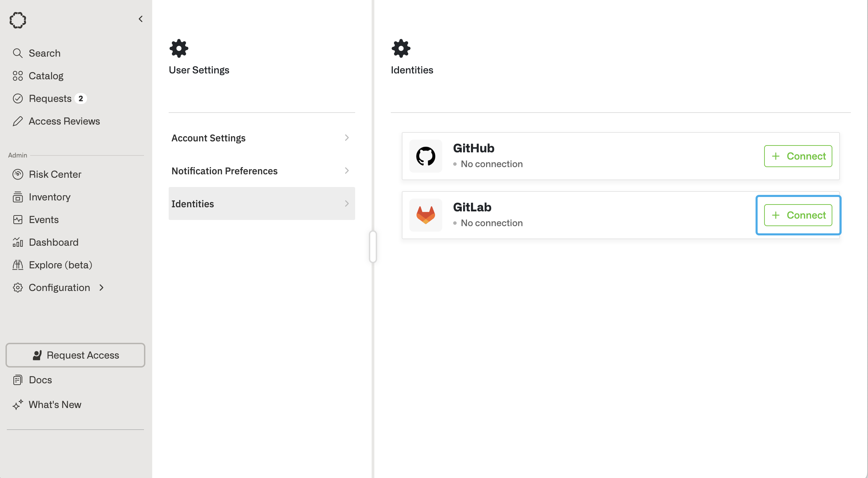868x478 pixels.
Task: Click the GitLab fox logo
Action: point(425,215)
